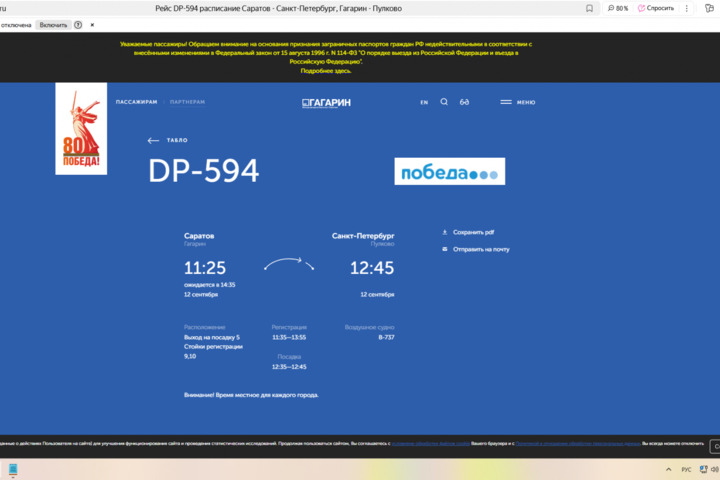Click the 80 Победа anniversary banner
Screen dimensions: 720x480
pyautogui.click(x=80, y=130)
